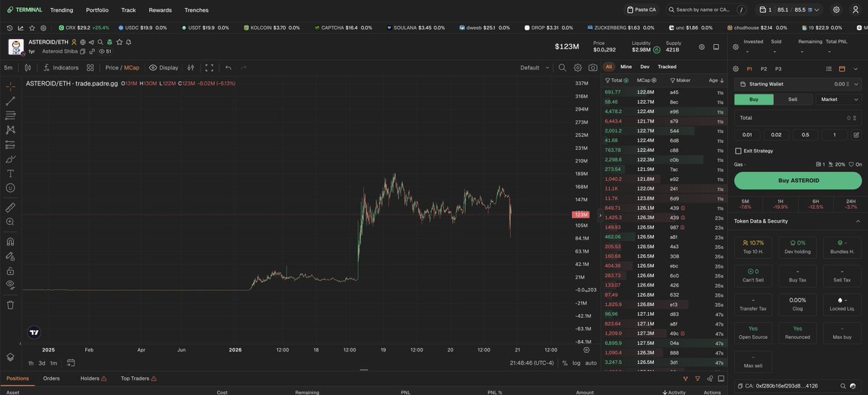This screenshot has width=868, height=395.
Task: Switch to the Holders tab
Action: click(x=93, y=378)
